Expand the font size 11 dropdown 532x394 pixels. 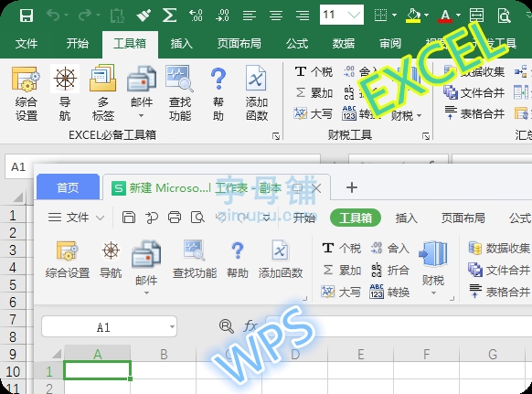tap(355, 15)
